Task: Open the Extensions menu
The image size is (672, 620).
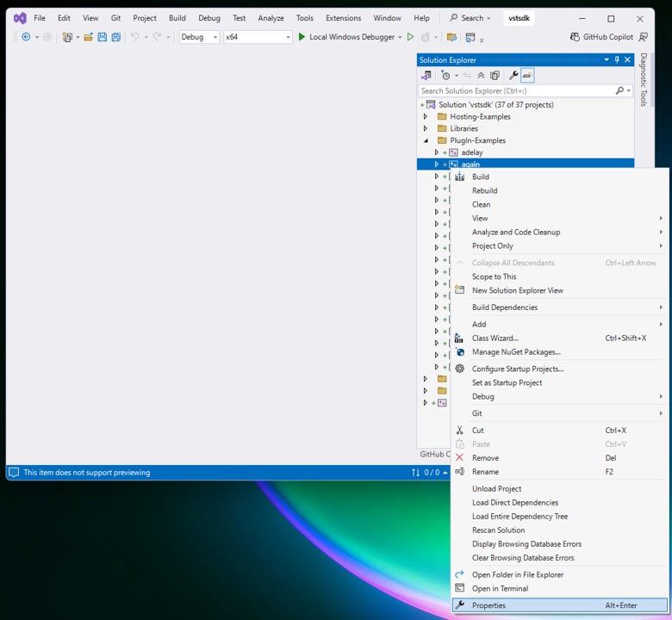Action: 344,18
